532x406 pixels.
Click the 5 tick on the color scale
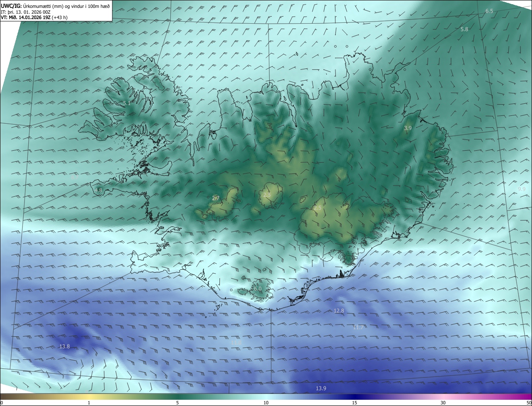coord(177,403)
